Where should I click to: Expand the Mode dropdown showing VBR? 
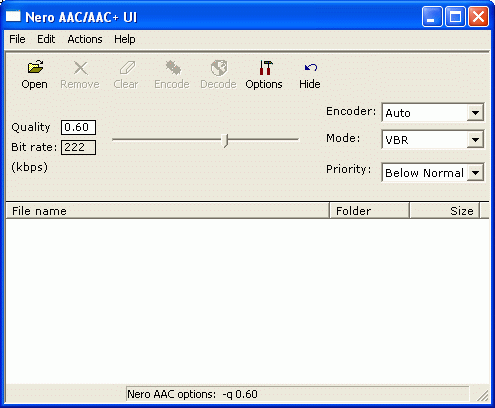(475, 139)
